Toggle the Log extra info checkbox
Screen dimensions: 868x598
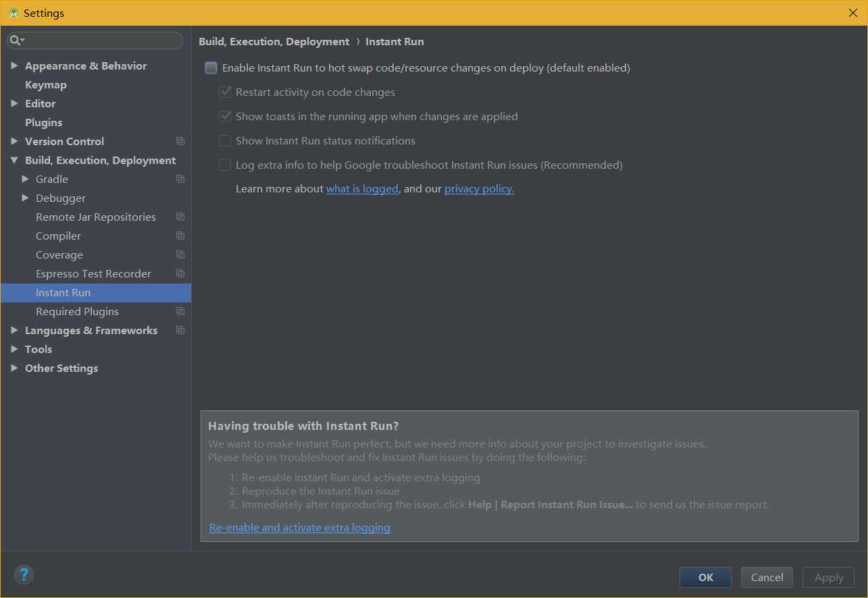coord(225,165)
